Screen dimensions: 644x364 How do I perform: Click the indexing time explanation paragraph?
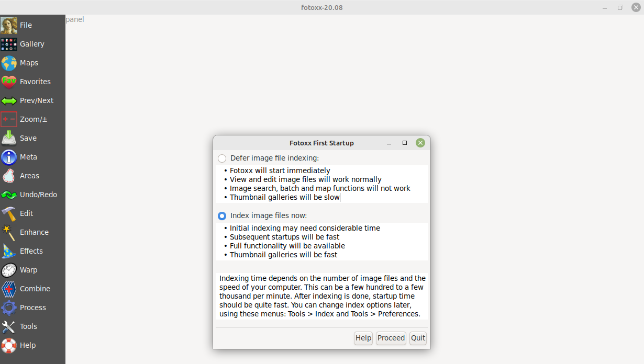pos(322,296)
